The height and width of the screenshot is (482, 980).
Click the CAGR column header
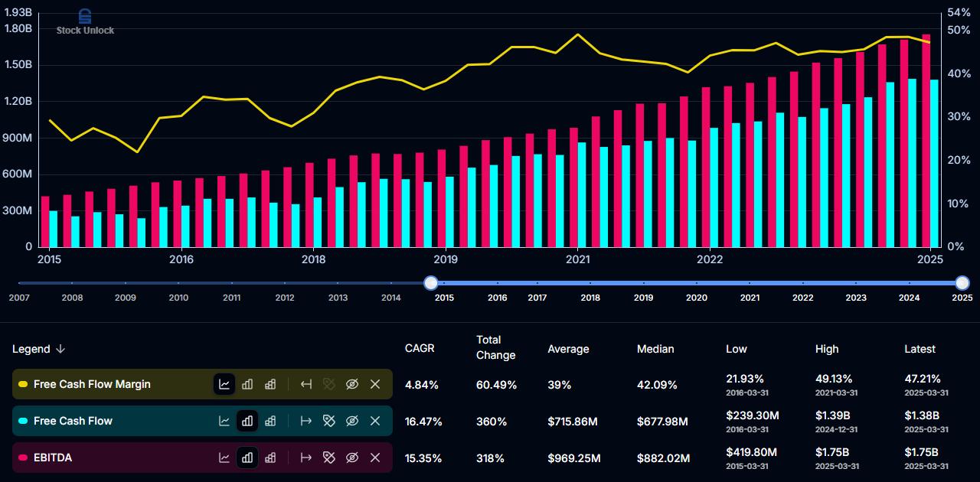point(420,348)
